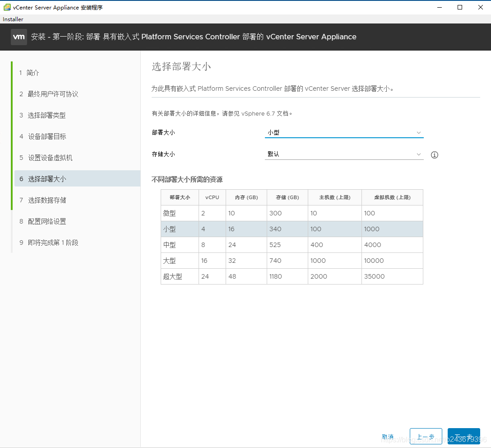Go to step 5 设置设备虚拟机
This screenshot has width=491, height=448.
pyautogui.click(x=46, y=158)
